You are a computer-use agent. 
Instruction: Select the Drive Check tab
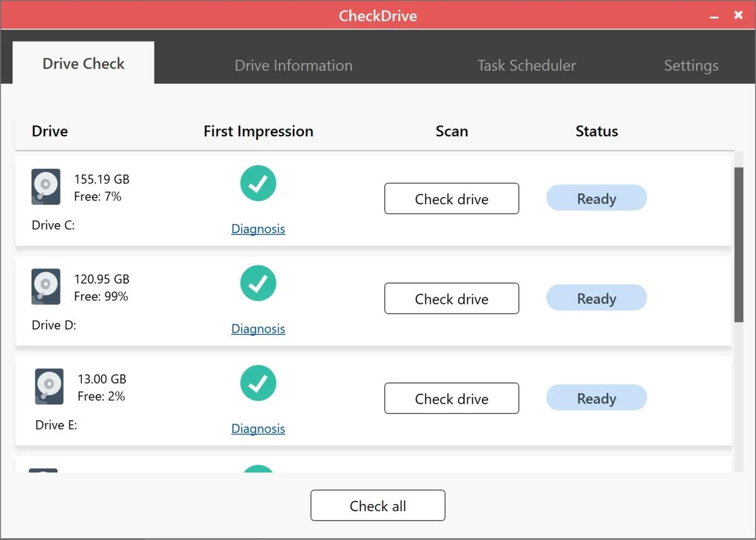pos(83,63)
